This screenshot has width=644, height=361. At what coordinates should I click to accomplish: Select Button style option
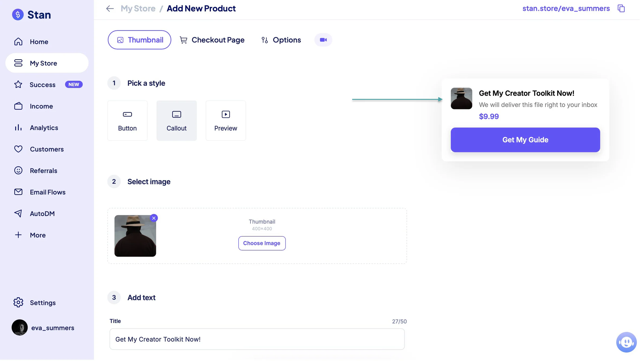pos(127,121)
